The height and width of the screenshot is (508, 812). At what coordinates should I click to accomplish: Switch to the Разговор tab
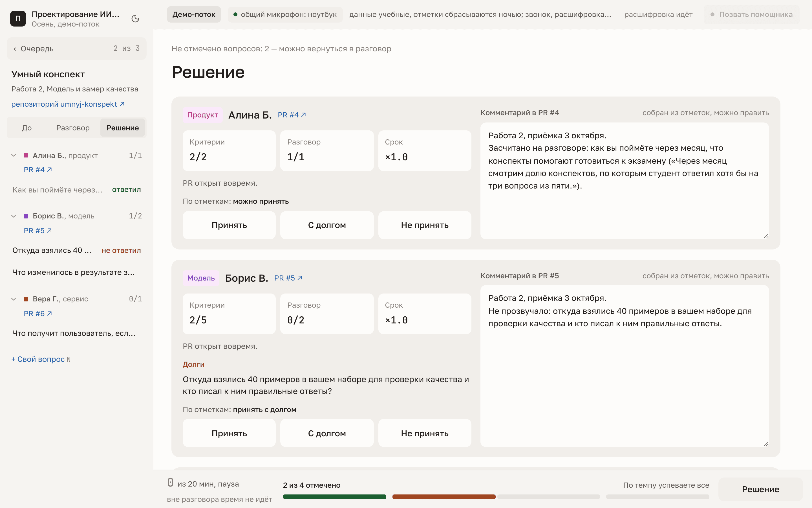(x=73, y=128)
